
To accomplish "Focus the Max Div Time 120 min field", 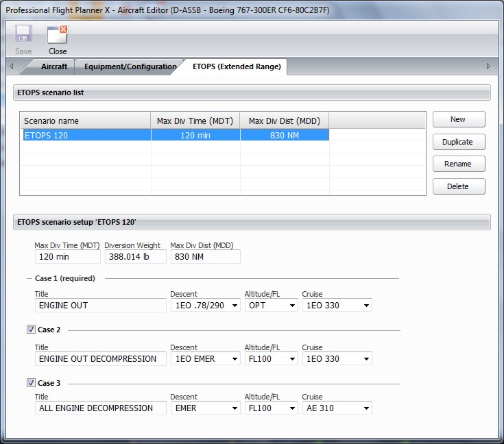I will (x=67, y=257).
